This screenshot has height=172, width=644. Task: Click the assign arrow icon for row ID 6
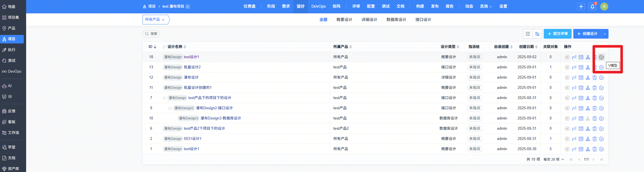tap(574, 129)
